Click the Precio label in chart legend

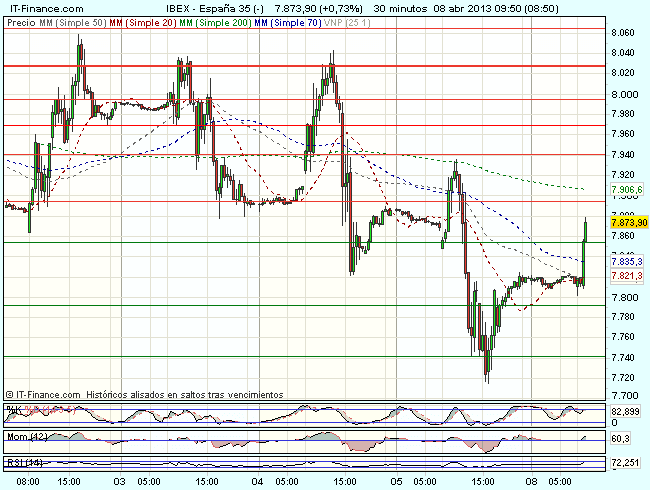coord(18,21)
